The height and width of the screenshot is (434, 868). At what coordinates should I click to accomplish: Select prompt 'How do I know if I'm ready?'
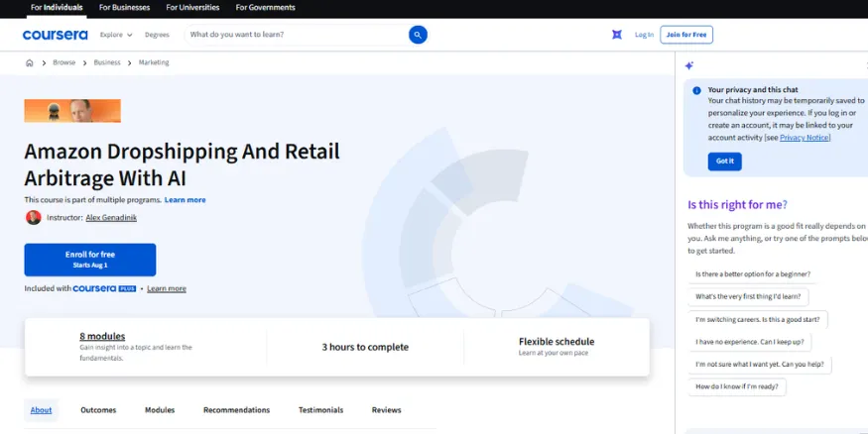click(x=737, y=387)
